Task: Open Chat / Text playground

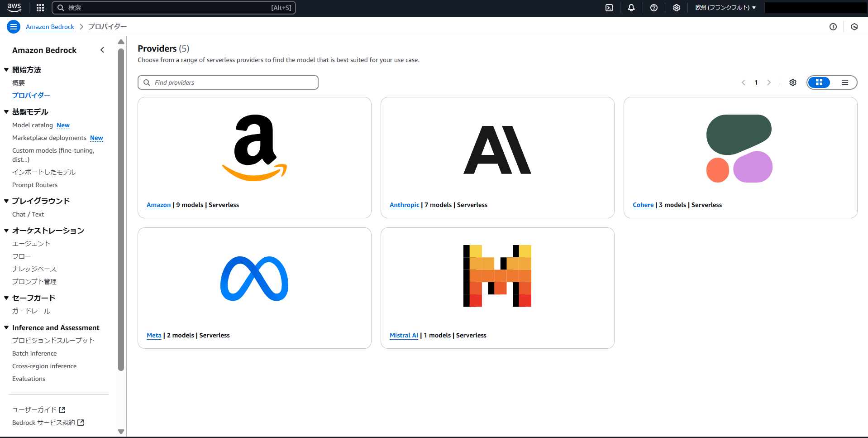Action: point(28,214)
